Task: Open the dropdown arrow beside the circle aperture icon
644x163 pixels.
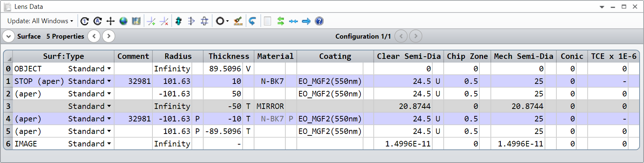Action: point(228,21)
